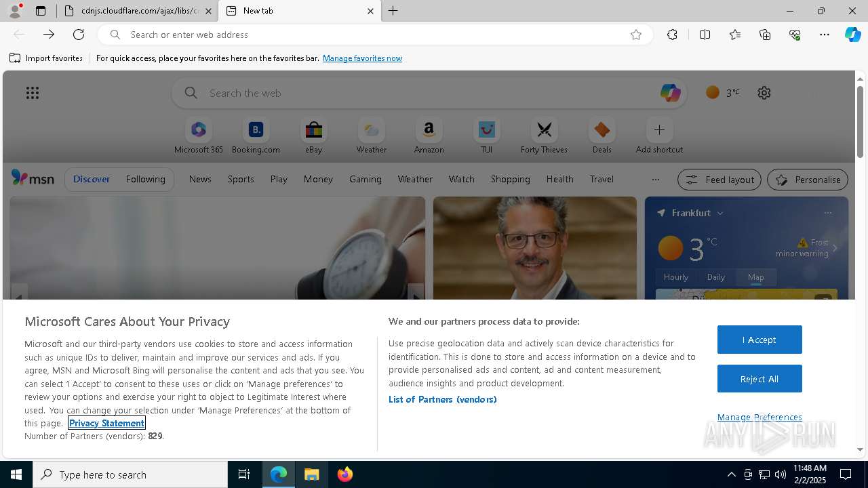Open Windows Start menu

pos(16,474)
